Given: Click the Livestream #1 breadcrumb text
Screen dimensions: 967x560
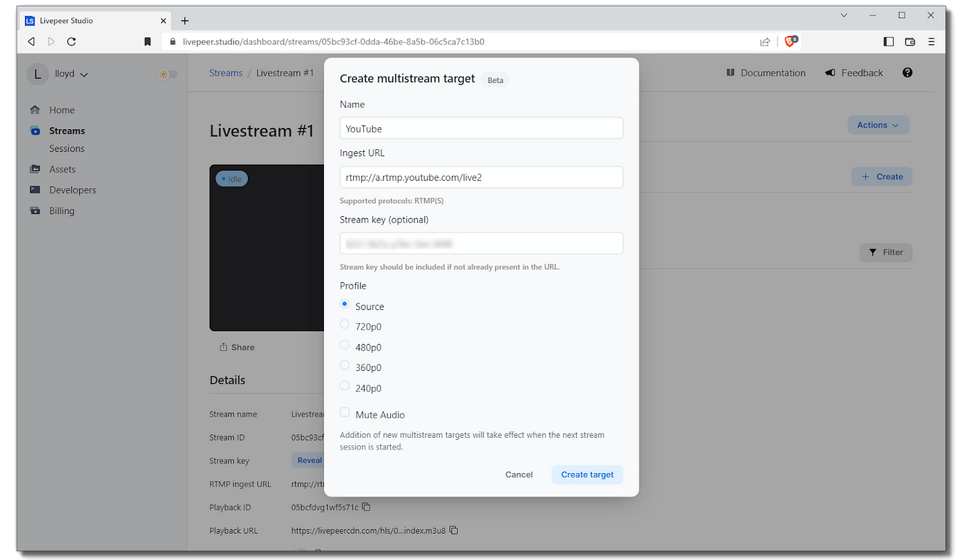Looking at the screenshot, I should pyautogui.click(x=285, y=73).
